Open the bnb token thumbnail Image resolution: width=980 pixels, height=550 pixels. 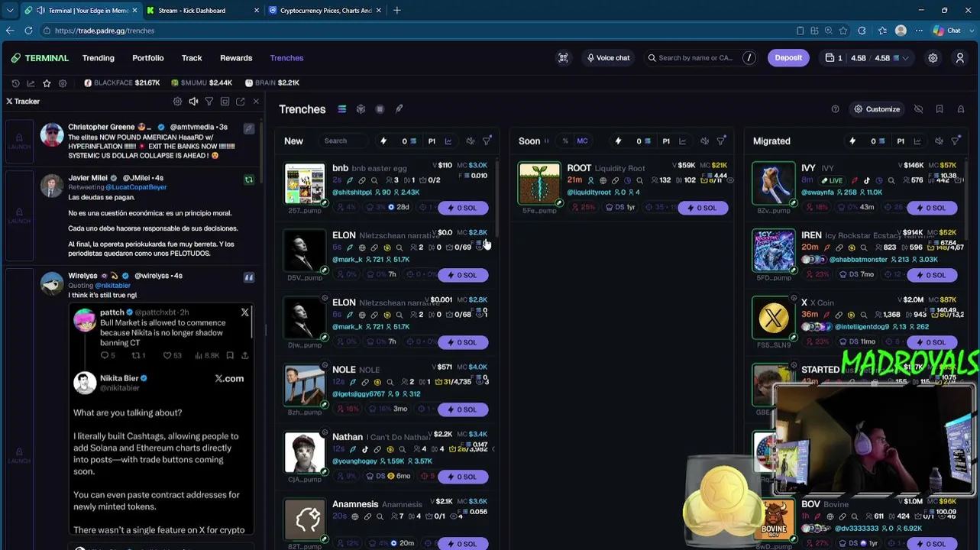(x=305, y=184)
